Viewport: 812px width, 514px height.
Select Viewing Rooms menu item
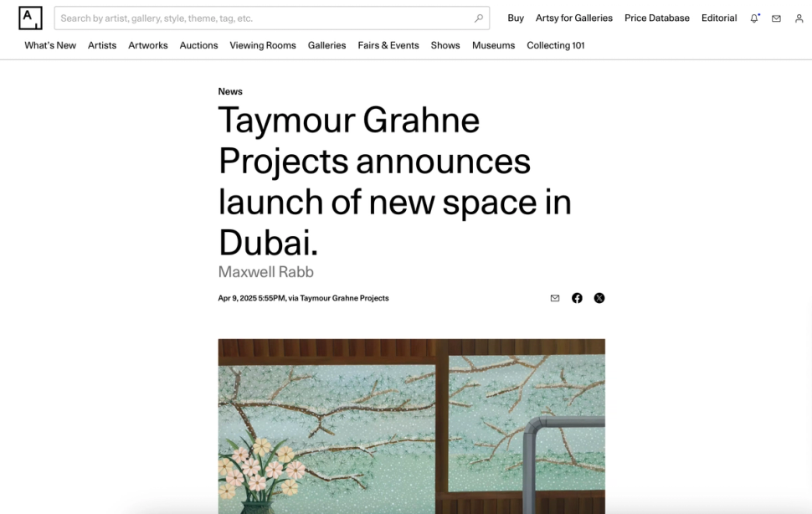tap(263, 45)
